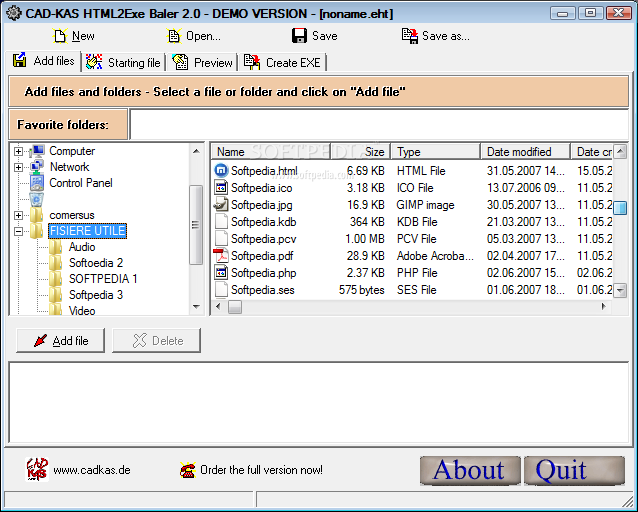
Task: Click the Starting file tab icon
Action: click(x=94, y=62)
